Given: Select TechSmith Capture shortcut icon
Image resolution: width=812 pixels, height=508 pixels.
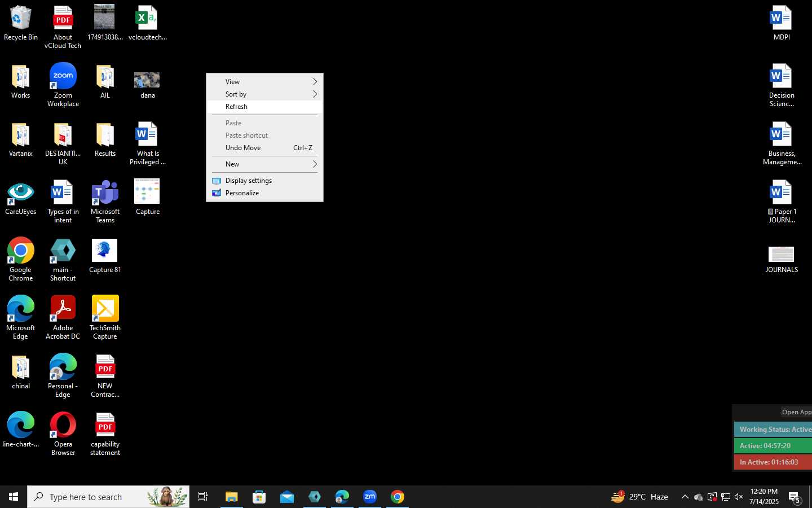Looking at the screenshot, I should (x=105, y=318).
